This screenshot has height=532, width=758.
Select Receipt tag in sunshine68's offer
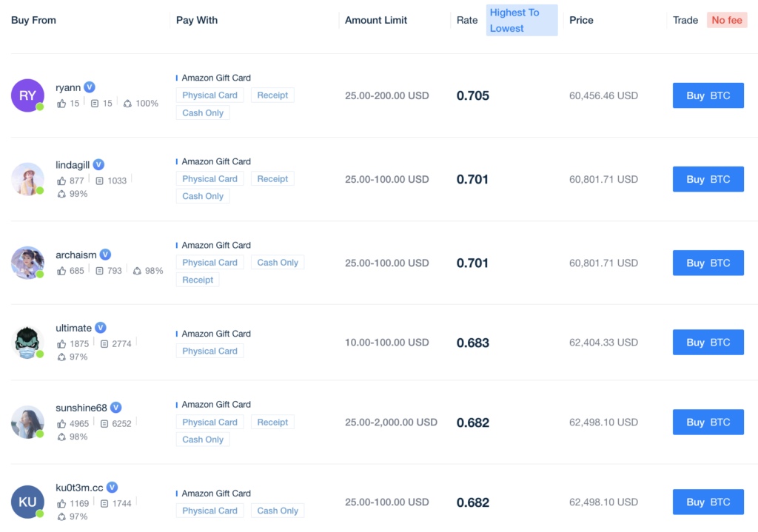pos(272,422)
